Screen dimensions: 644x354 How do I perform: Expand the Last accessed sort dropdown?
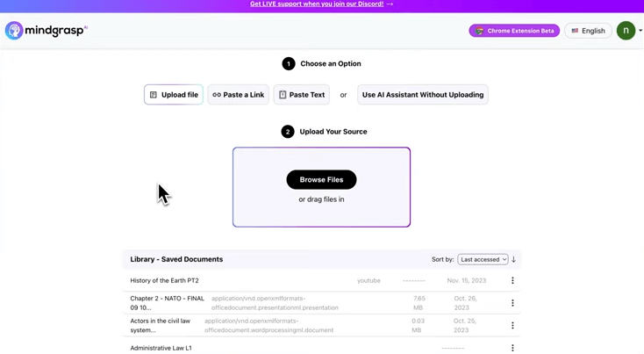point(483,259)
